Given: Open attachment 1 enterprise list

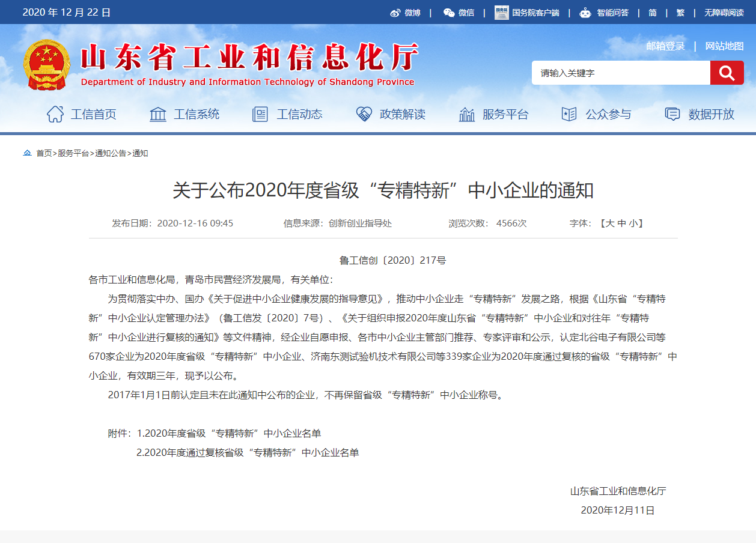Looking at the screenshot, I should (229, 433).
